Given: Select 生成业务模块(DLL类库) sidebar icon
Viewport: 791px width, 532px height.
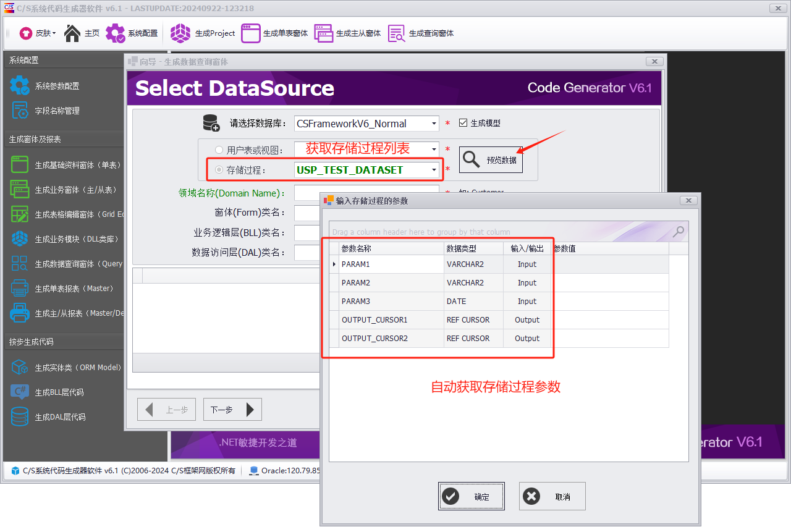Looking at the screenshot, I should 20,239.
